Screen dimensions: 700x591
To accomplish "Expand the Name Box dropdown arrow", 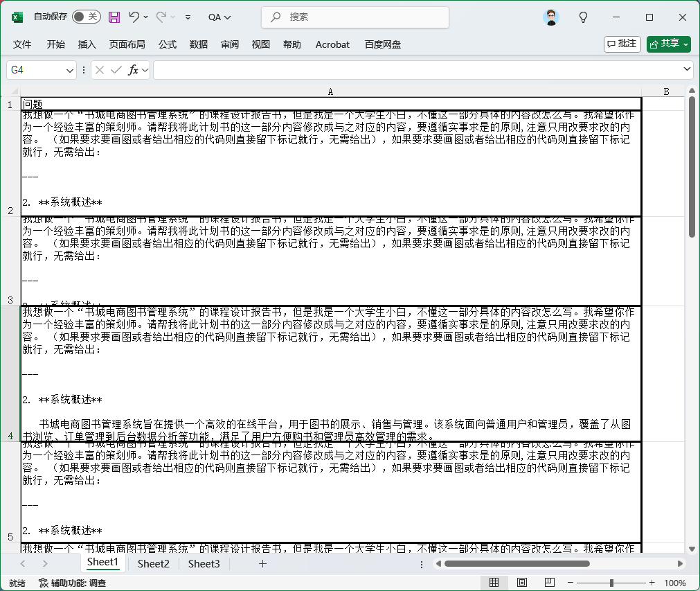I will [x=70, y=71].
